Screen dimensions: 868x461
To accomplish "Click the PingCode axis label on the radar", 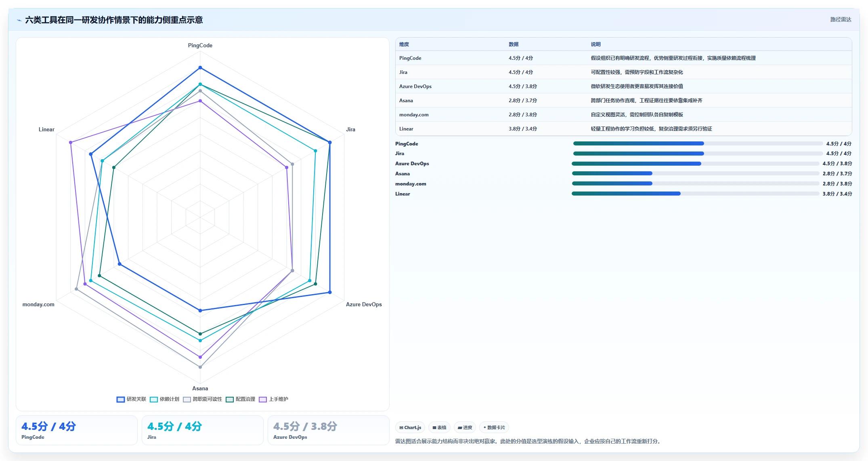I will pos(200,45).
